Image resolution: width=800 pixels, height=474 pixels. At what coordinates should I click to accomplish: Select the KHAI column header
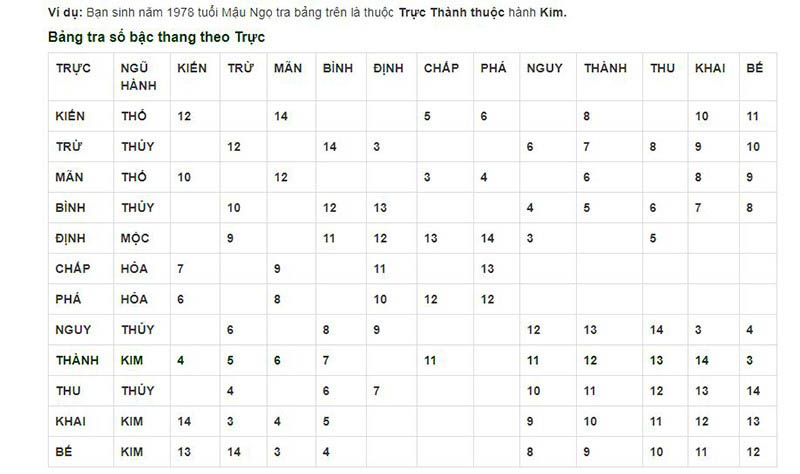tap(710, 68)
